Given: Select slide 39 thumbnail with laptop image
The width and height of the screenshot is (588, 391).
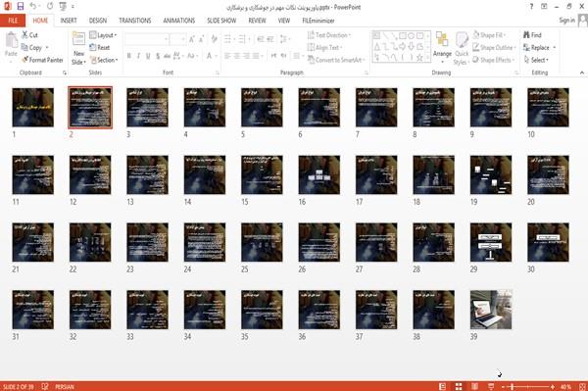Looking at the screenshot, I should [491, 310].
